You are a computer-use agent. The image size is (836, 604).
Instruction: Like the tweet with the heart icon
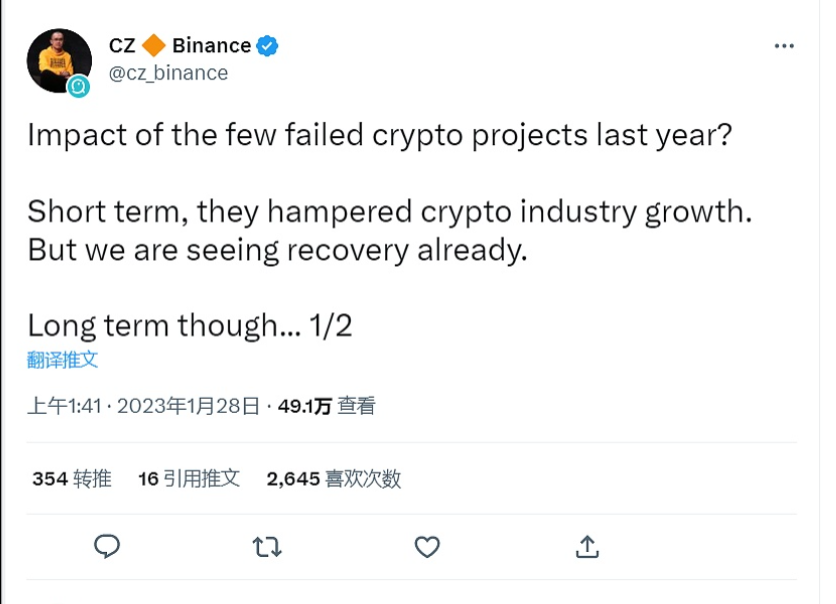coord(427,548)
